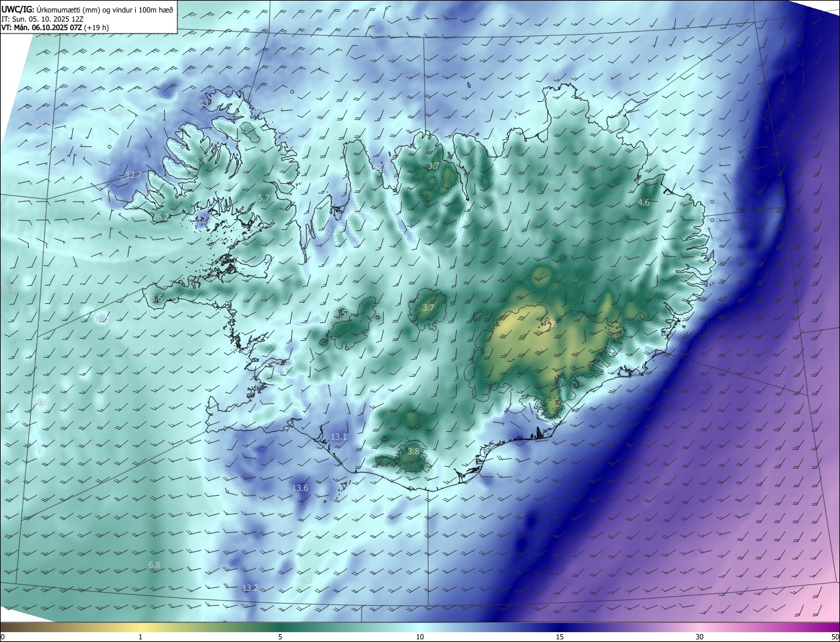Click the 50 tick on the color scale
Screen dimensions: 840x642
pyautogui.click(x=835, y=637)
